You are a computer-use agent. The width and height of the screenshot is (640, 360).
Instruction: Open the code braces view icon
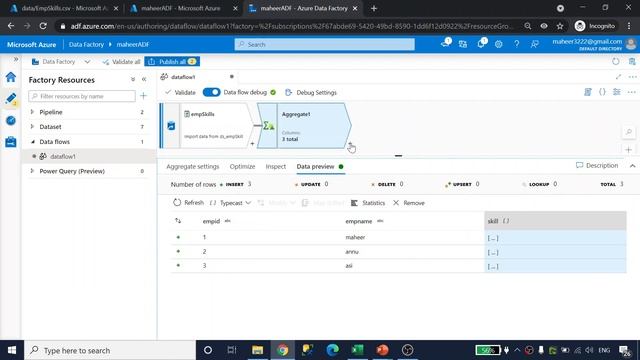602,92
